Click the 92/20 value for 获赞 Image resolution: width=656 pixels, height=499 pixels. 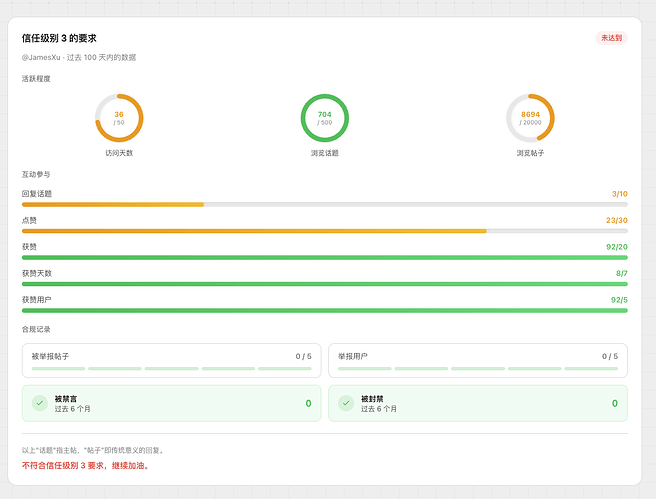[617, 247]
